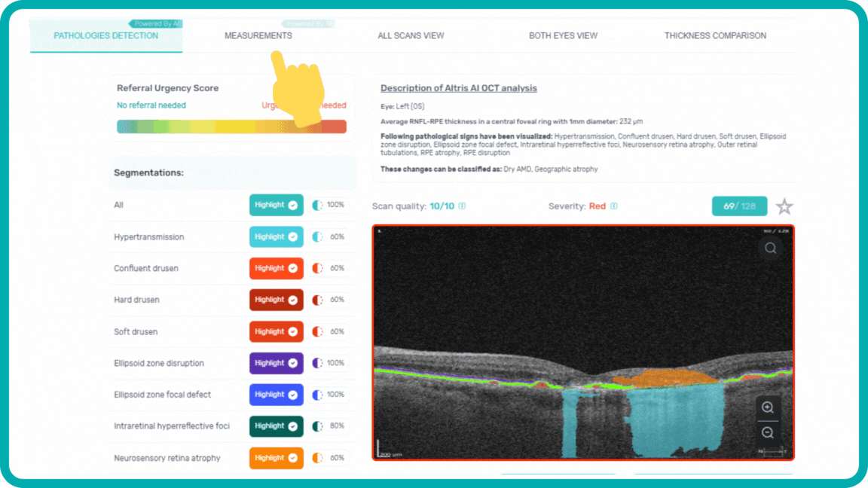Click opacity icon for Ellipsoid zone disruption
This screenshot has width=868, height=488.
[317, 363]
